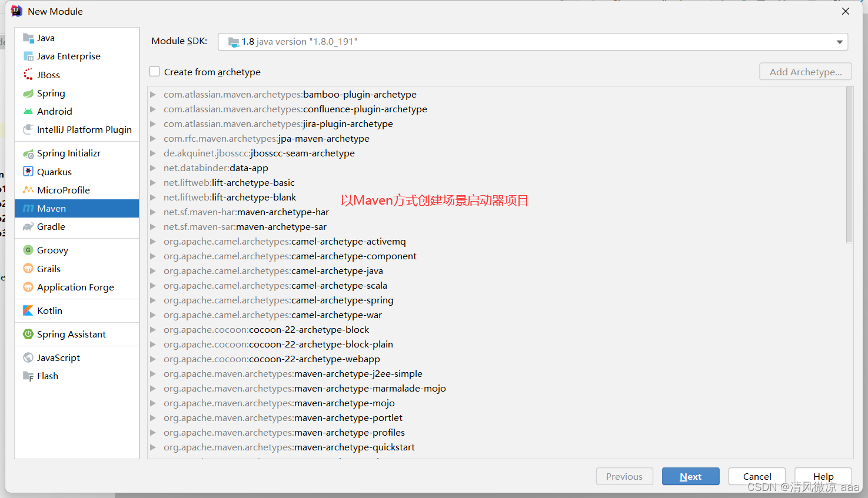Select maven-archetype-sar row
This screenshot has width=868, height=498.
497,226
